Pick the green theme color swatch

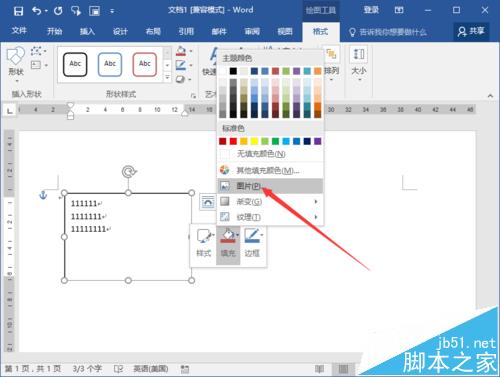point(286,71)
